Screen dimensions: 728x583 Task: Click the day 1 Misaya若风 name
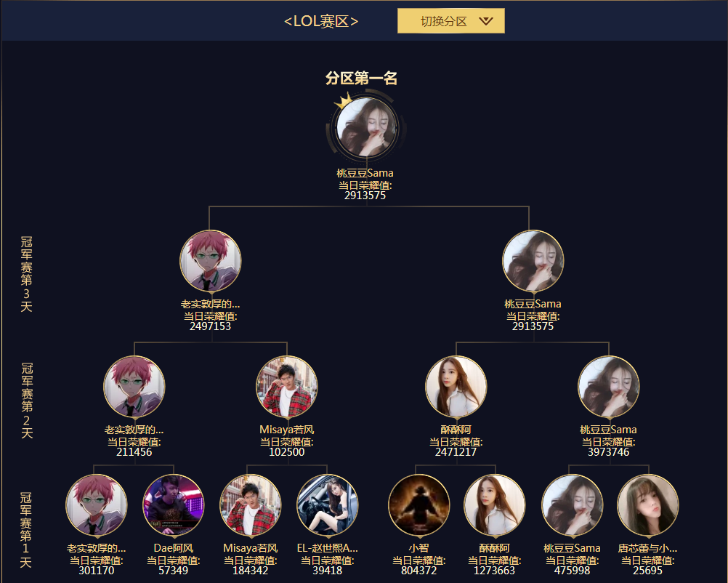(x=250, y=548)
